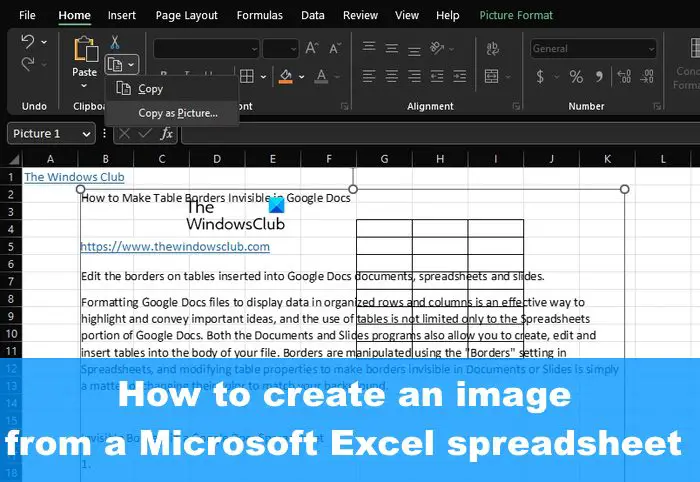Click the Paste clipboard icon
The image size is (700, 482).
(86, 49)
